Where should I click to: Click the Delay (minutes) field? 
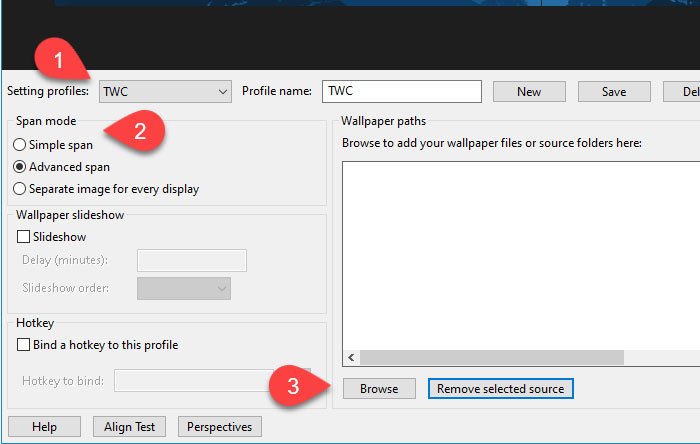pos(192,261)
